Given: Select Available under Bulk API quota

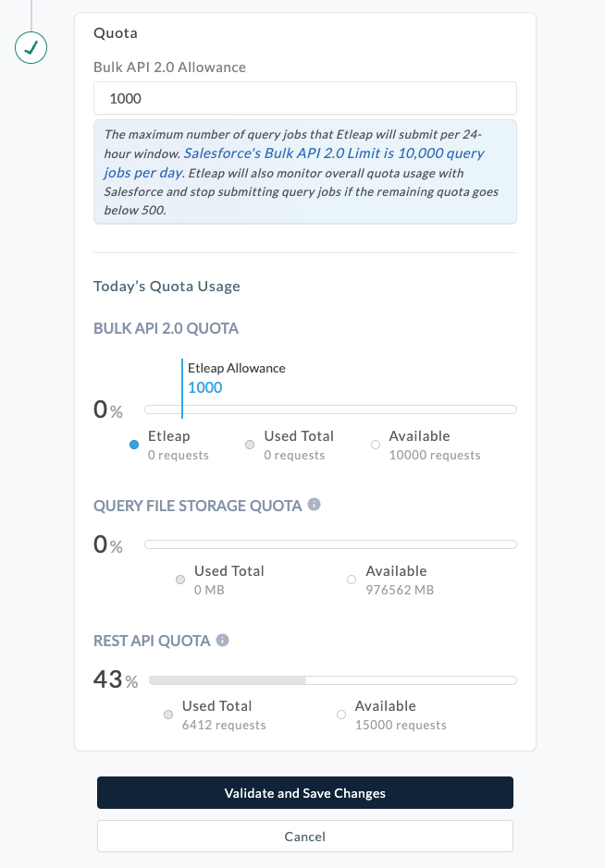Looking at the screenshot, I should [x=376, y=445].
